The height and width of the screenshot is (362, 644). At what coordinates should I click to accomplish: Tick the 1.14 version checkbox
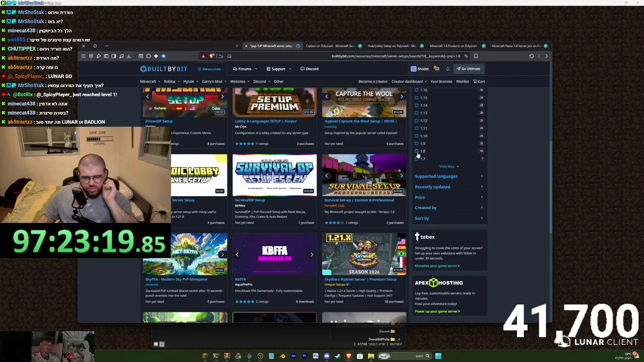point(416,105)
